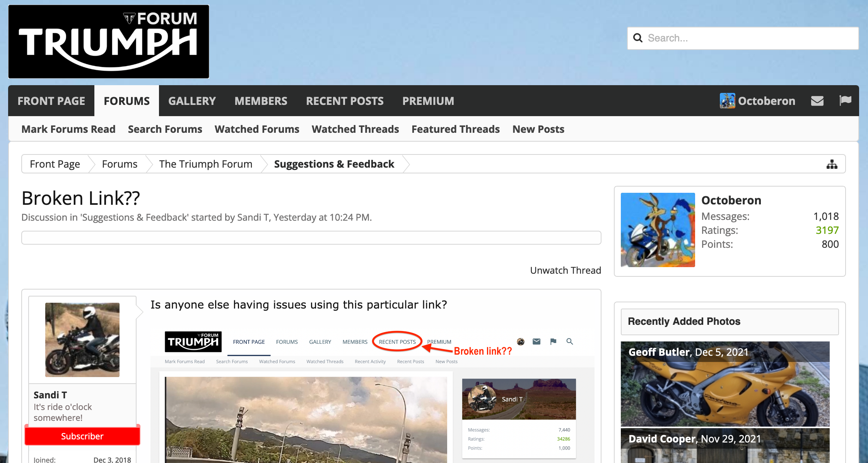Screen dimensions: 868x463
Task: Click the sitemap icon in breadcrumb bar
Action: [832, 164]
